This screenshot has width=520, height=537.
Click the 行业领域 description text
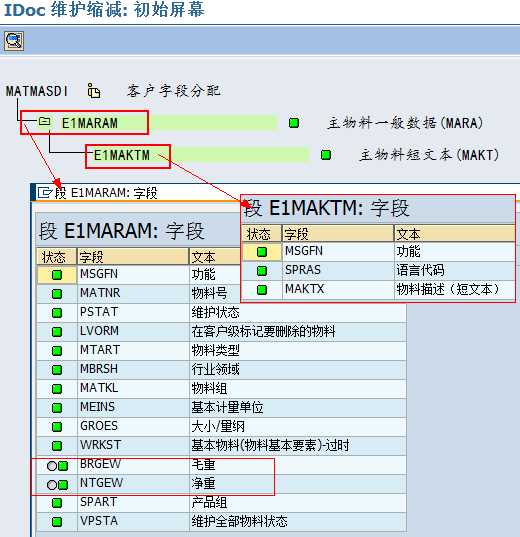point(215,369)
